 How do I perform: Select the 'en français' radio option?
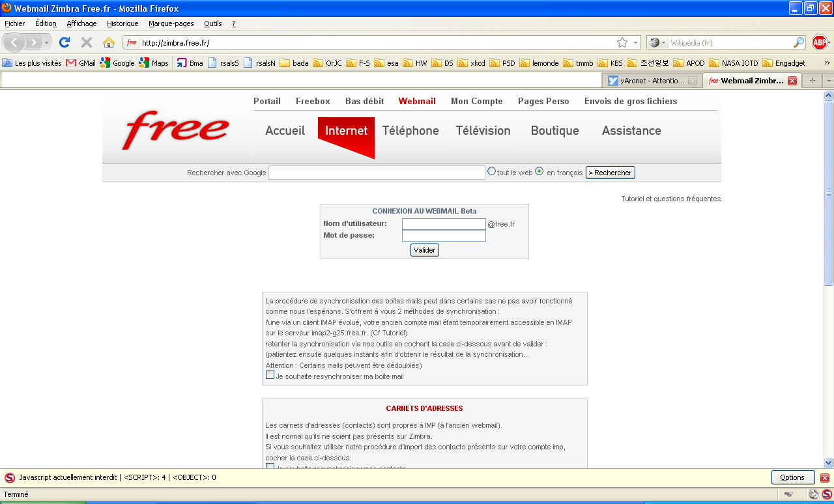click(x=539, y=171)
